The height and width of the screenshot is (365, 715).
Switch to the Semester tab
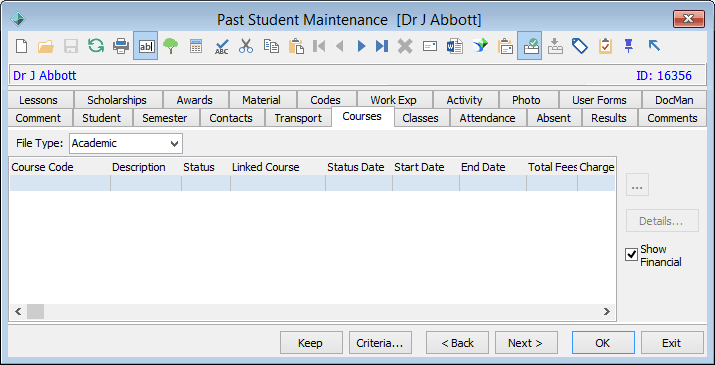click(x=165, y=118)
